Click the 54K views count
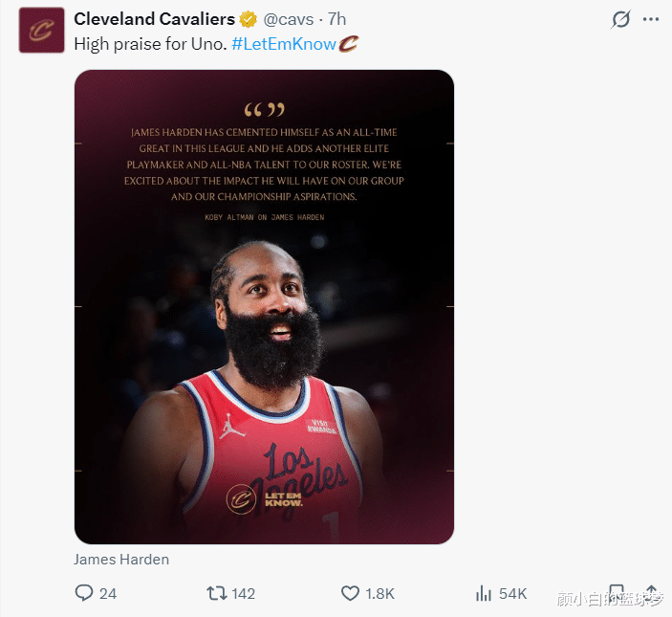672x617 pixels. click(x=512, y=593)
